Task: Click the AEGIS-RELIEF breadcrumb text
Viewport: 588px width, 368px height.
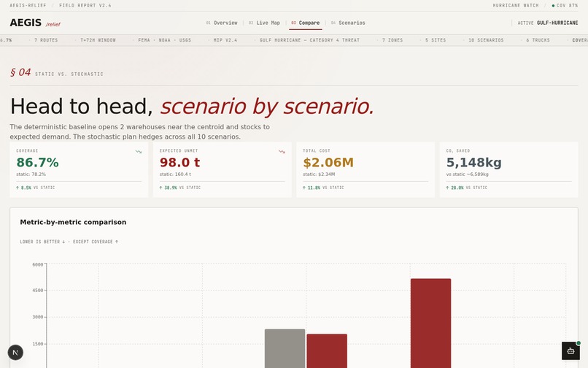Action: (28, 6)
